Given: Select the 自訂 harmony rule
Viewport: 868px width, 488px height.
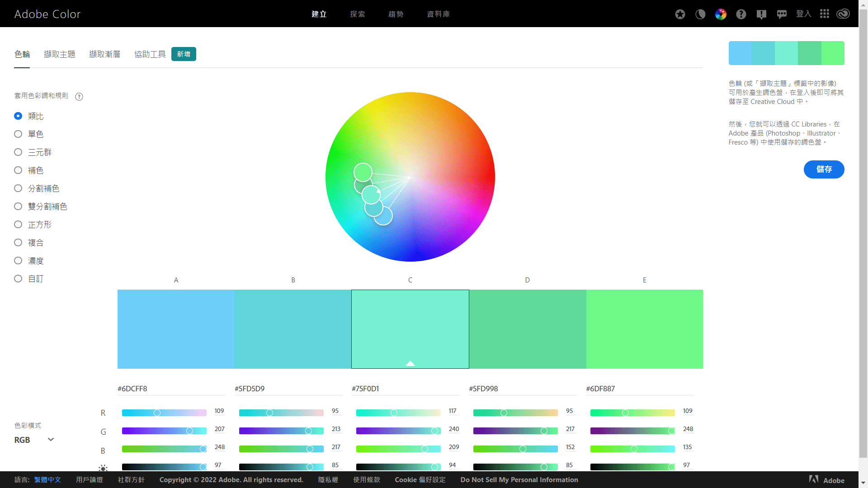Looking at the screenshot, I should pos(29,279).
